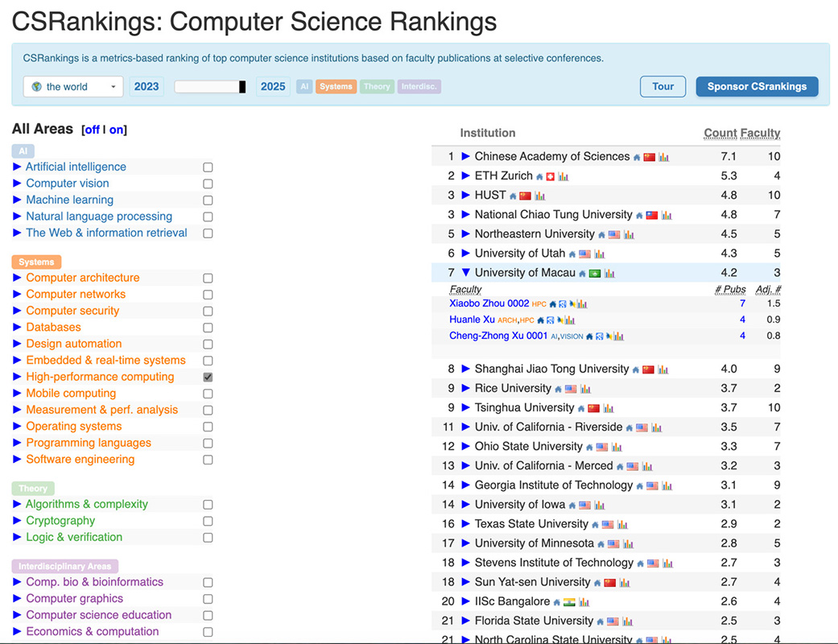Click Huanle Xu's Google Scholar icon
The width and height of the screenshot is (838, 644).
(551, 320)
